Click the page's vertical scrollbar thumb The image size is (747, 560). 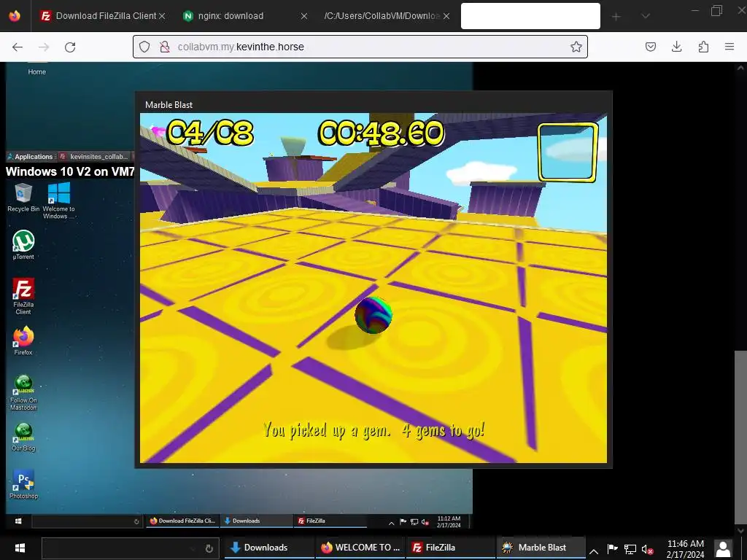pyautogui.click(x=740, y=437)
